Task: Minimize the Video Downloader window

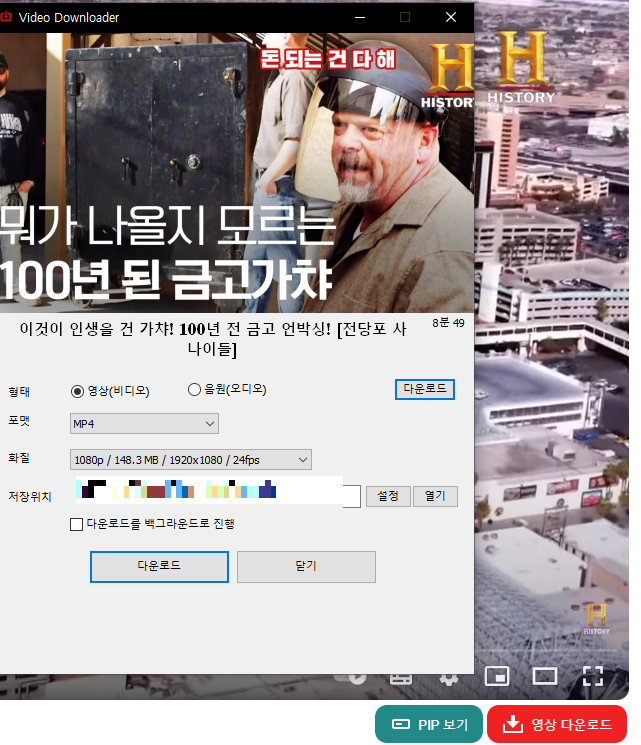Action: pos(360,17)
